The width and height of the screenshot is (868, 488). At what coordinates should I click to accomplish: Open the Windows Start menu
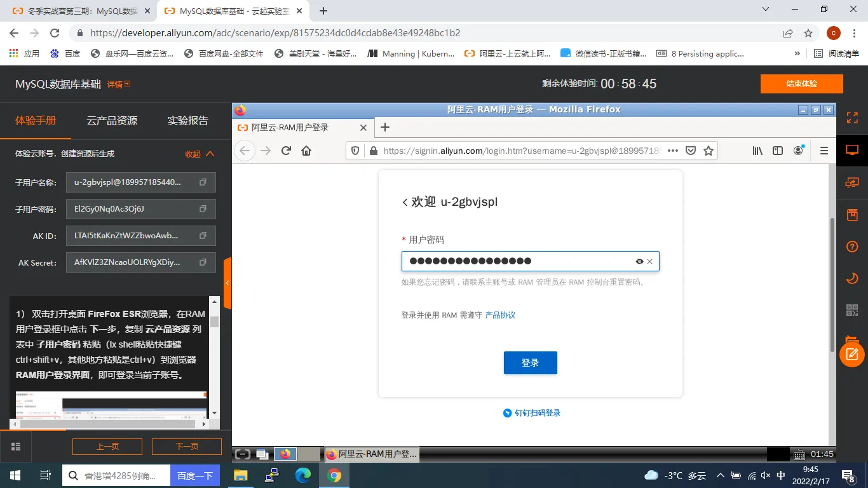point(15,475)
